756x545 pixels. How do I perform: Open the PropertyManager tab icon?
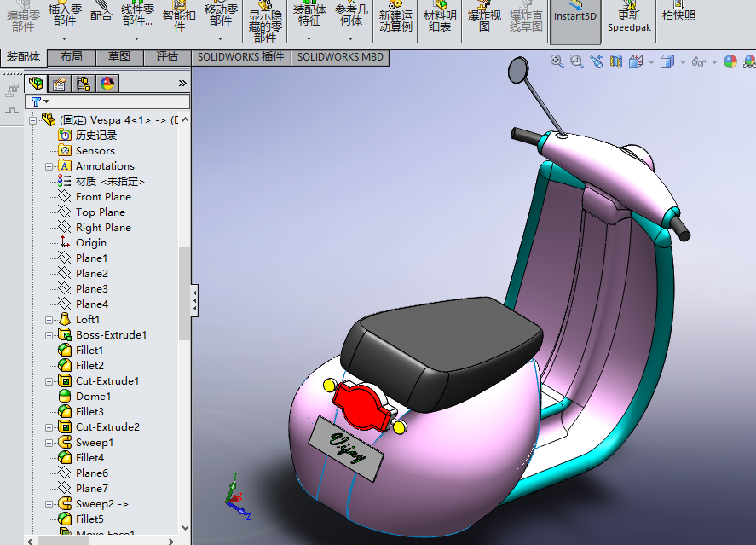60,84
